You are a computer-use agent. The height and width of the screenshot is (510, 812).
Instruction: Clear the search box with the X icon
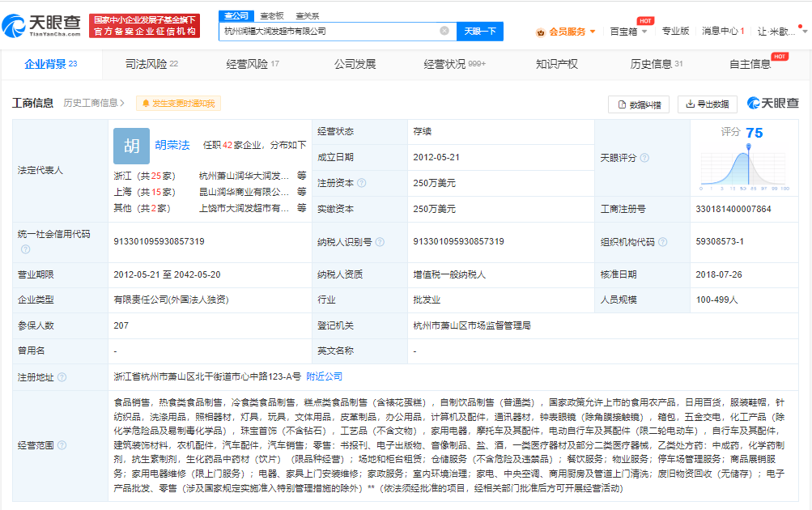444,31
